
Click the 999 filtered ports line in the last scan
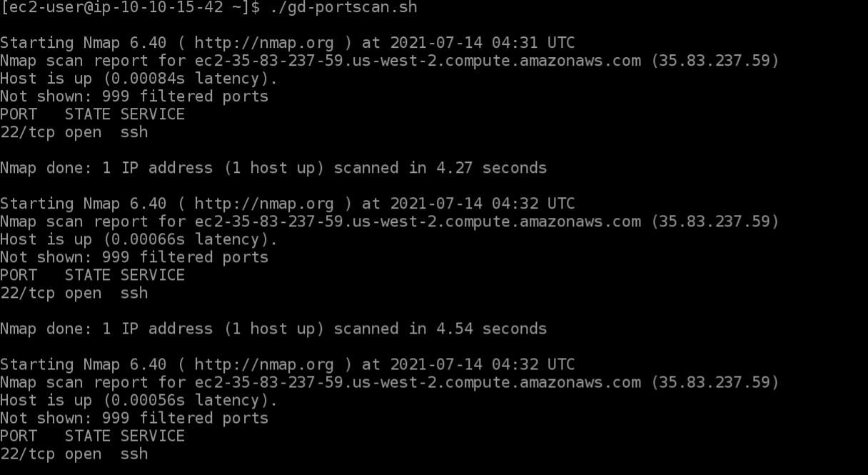point(134,418)
